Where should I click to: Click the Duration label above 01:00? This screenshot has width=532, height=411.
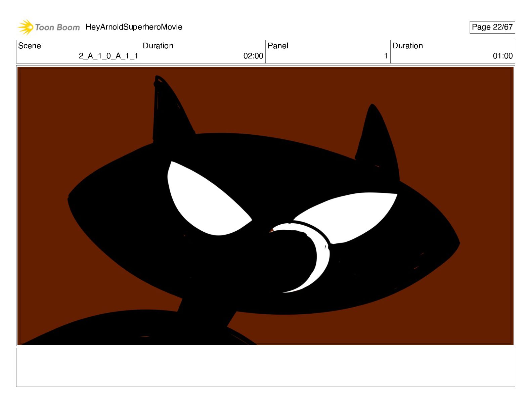pyautogui.click(x=408, y=46)
